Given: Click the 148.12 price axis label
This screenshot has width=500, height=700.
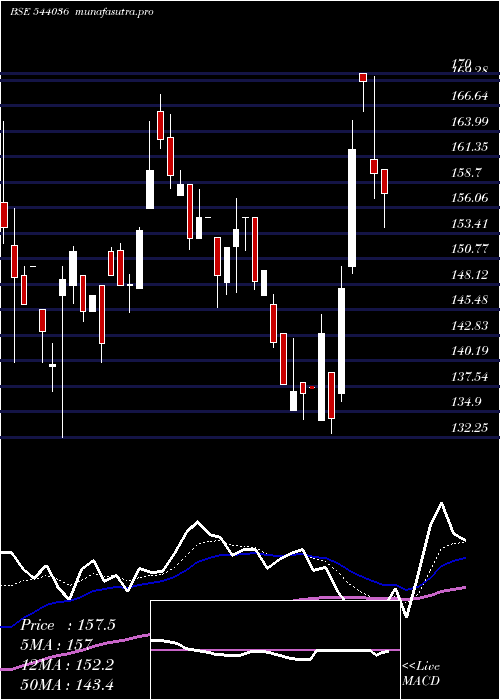Looking at the screenshot, I should click(x=469, y=275).
